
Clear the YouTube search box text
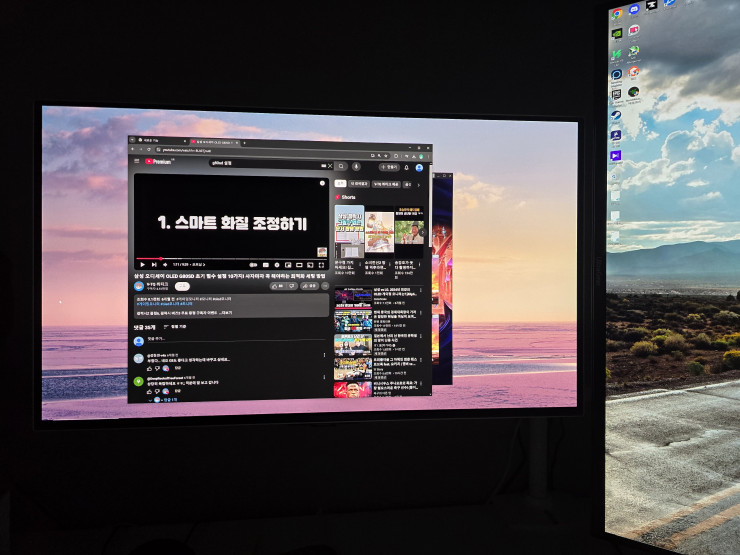pos(330,166)
